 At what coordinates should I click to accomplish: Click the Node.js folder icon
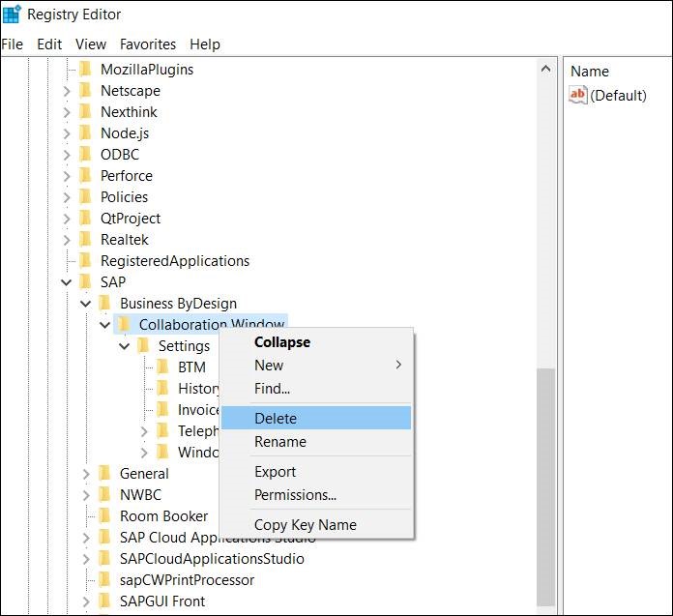pos(86,133)
